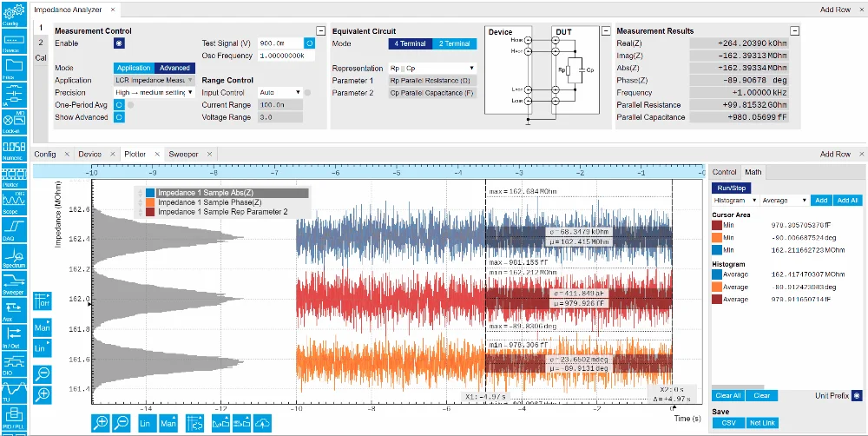Toggle the measurement Enable switch
The image size is (868, 436).
[119, 43]
